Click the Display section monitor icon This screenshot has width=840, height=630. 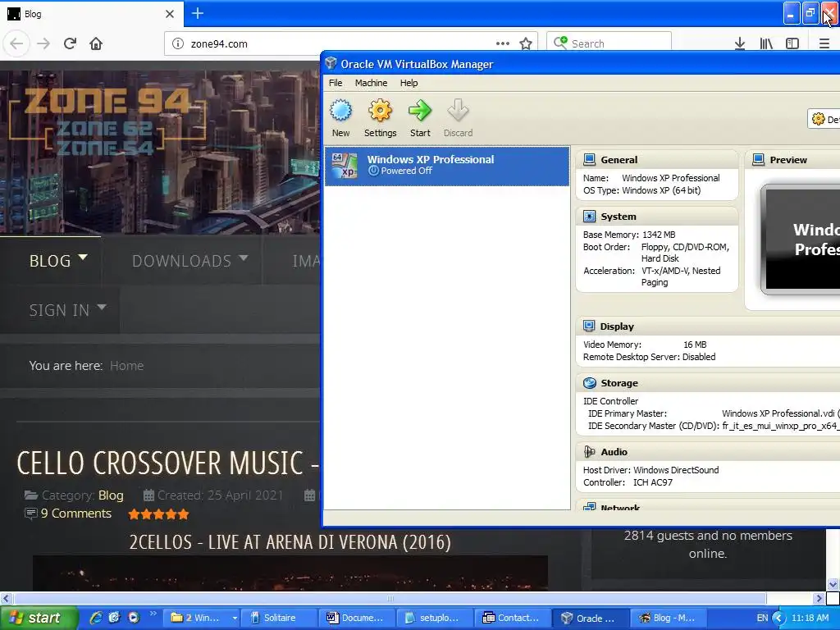point(589,326)
